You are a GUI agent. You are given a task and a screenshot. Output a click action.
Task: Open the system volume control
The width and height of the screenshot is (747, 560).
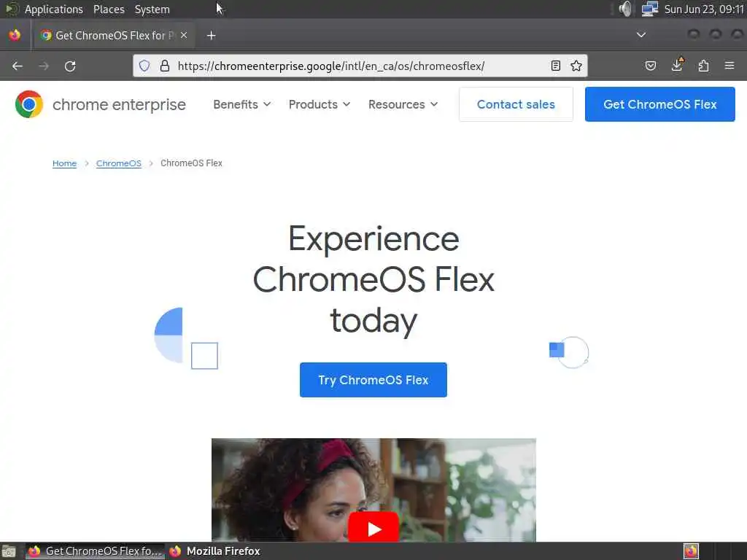click(x=625, y=9)
